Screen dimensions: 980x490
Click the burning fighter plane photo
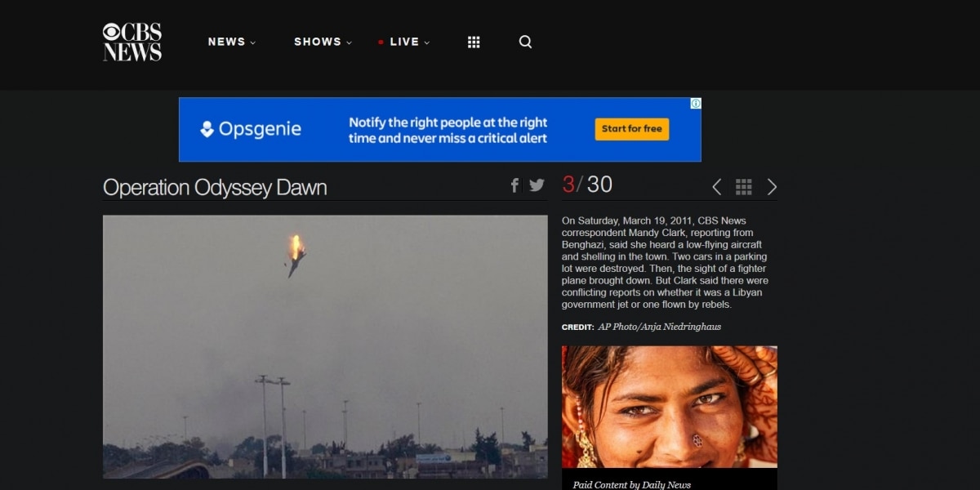click(325, 346)
